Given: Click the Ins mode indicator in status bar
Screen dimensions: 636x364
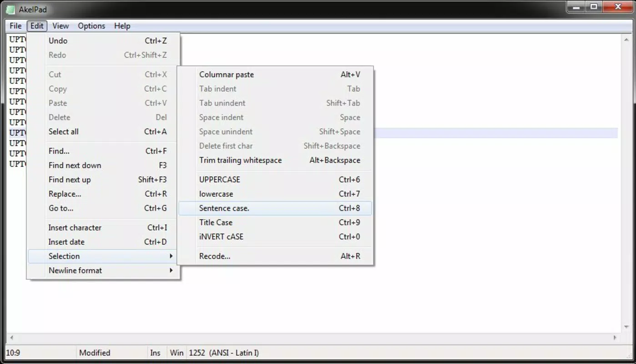Looking at the screenshot, I should (x=155, y=353).
